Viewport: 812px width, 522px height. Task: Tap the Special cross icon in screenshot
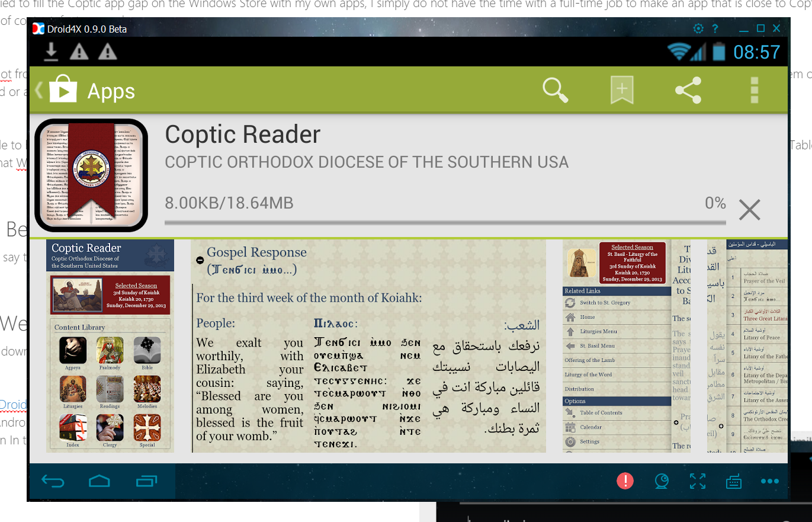click(147, 428)
